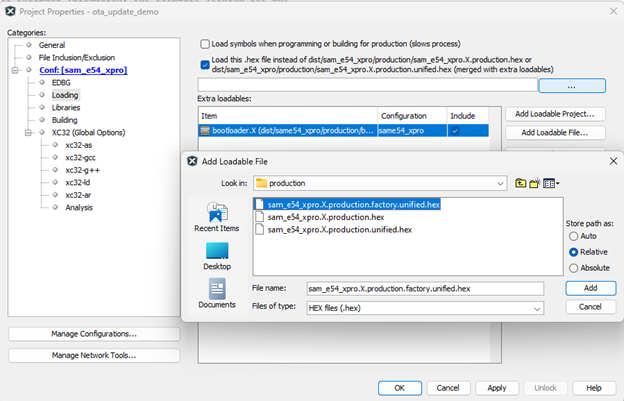624x401 pixels.
Task: Select Relative store path option
Action: tap(573, 252)
